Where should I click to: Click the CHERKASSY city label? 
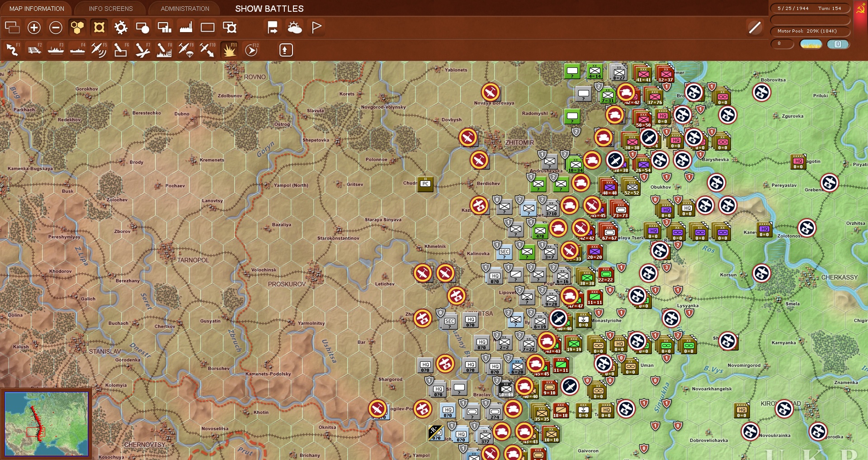840,277
